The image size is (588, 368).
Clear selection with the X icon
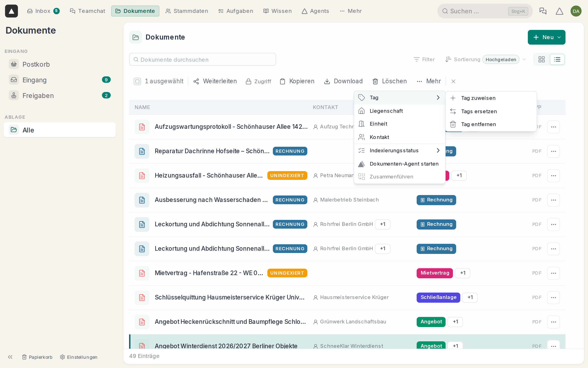(453, 81)
